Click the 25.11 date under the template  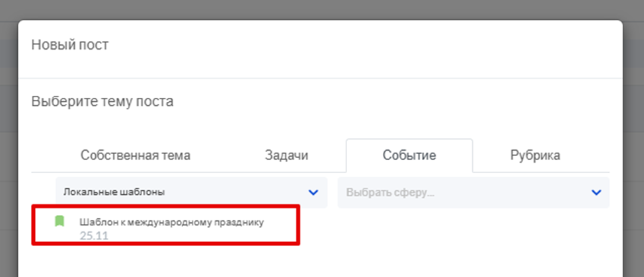pos(94,235)
